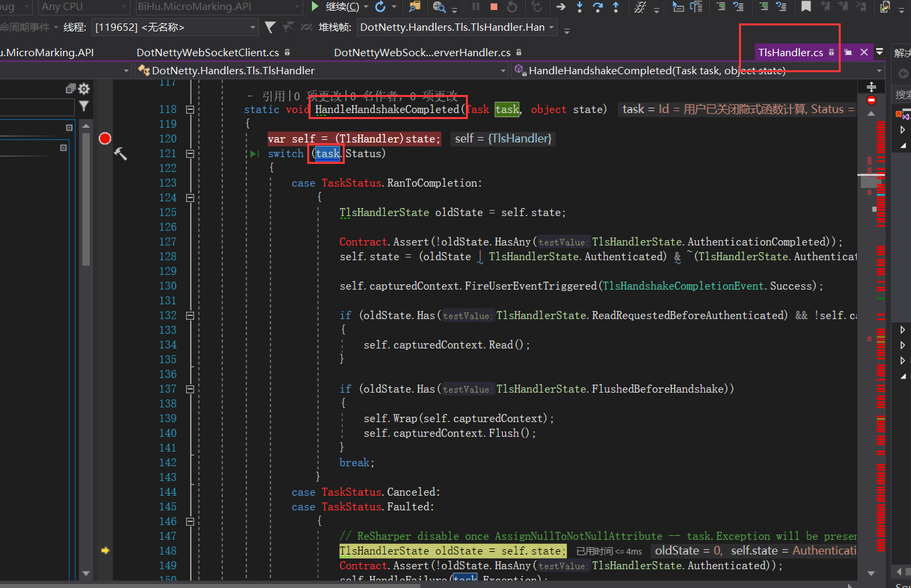Open the settings gear in the left panel
The image size is (911, 588).
(82, 88)
